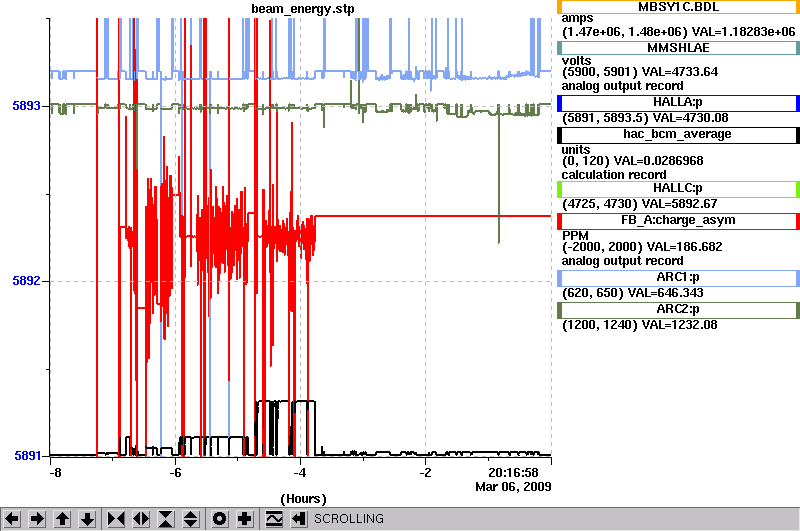Select the HALLC:p curve legend entry
Image resolution: width=800 pixels, height=531 pixels.
pos(678,189)
